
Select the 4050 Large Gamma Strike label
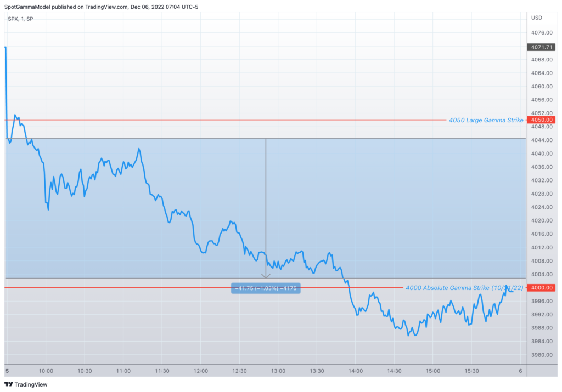(486, 120)
